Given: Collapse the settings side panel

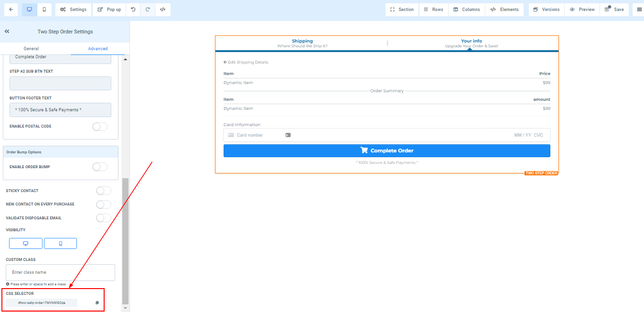Looking at the screenshot, I should [x=7, y=32].
